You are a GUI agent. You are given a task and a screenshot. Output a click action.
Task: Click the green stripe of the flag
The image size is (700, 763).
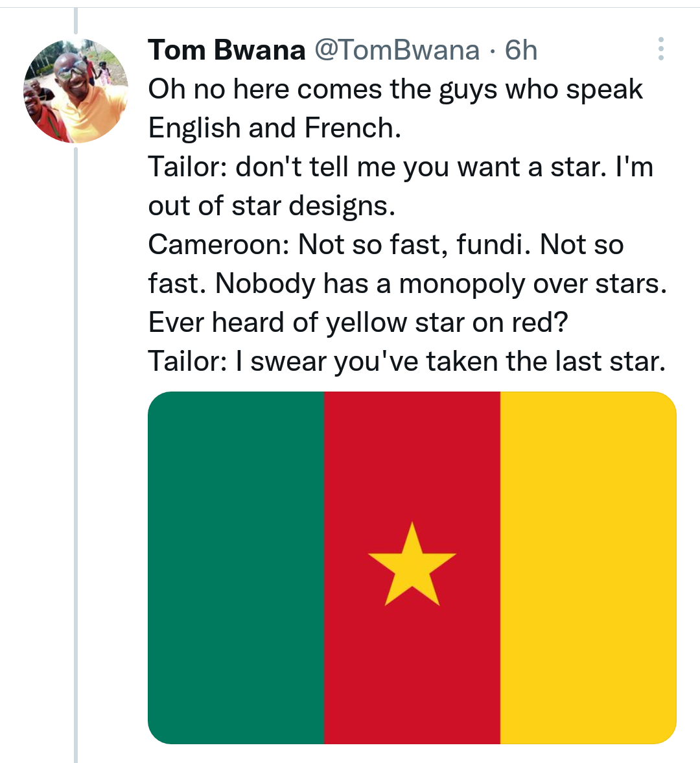coord(236,567)
